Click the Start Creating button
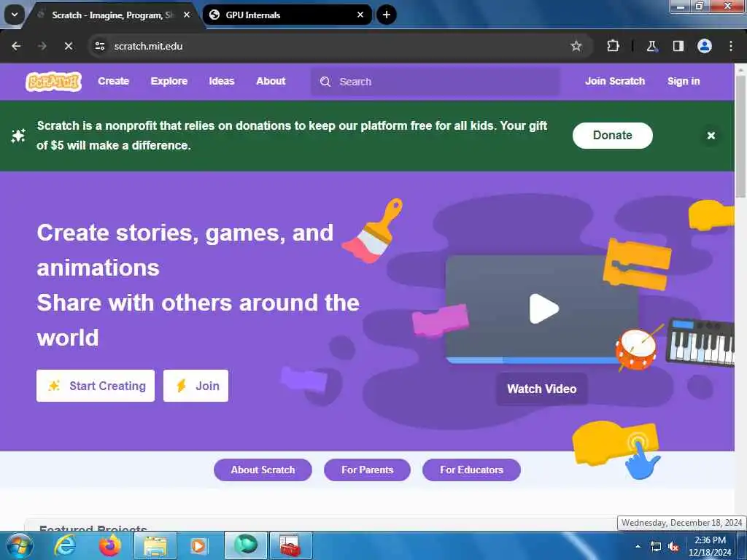The image size is (747, 560). [96, 386]
